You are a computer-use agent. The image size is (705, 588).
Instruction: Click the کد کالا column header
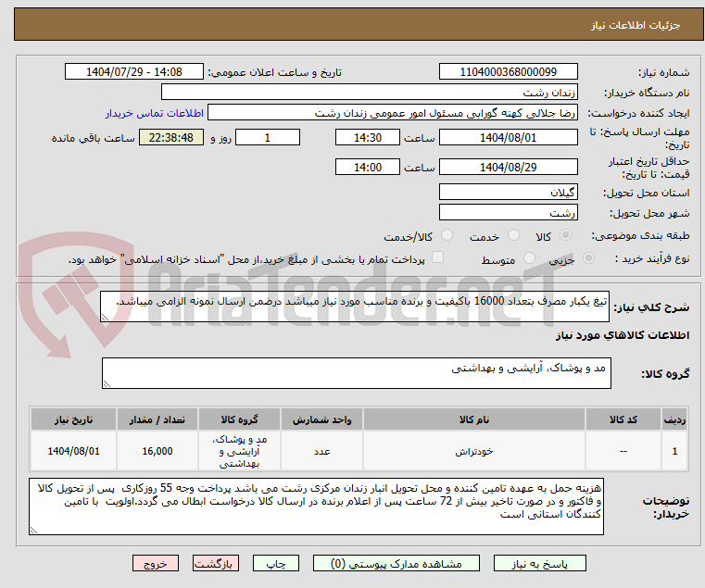(x=623, y=419)
